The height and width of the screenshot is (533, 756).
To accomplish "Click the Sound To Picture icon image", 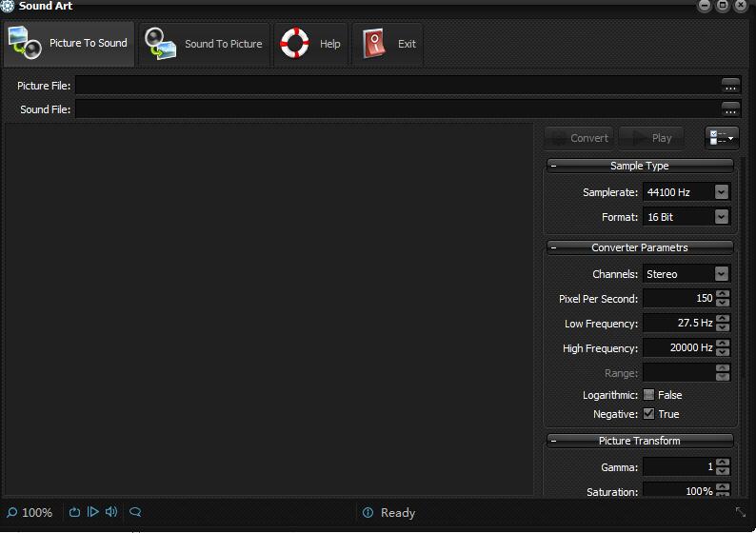I will pos(160,44).
